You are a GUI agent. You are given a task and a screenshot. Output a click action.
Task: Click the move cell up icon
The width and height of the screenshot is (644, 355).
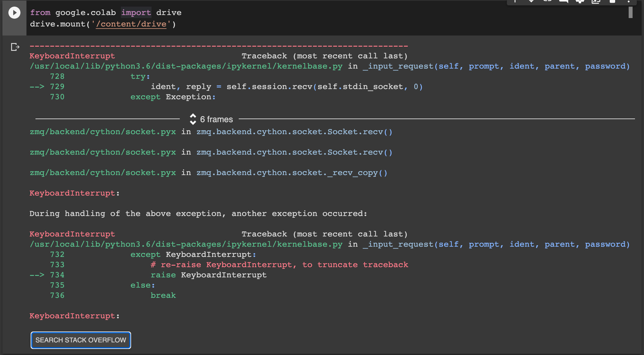pyautogui.click(x=515, y=2)
